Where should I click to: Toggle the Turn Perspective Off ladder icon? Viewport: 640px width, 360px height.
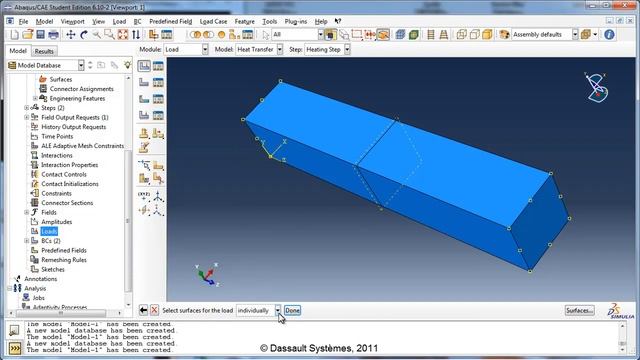(x=431, y=35)
